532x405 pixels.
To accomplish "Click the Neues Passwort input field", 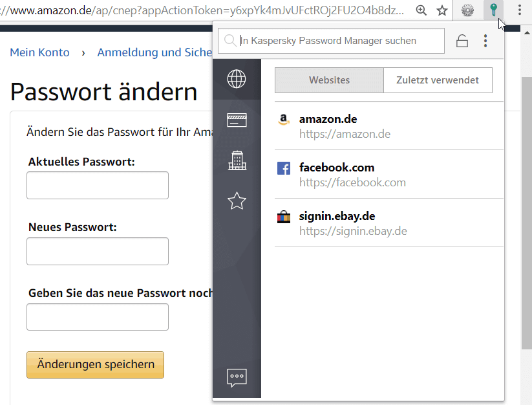I will coord(98,251).
